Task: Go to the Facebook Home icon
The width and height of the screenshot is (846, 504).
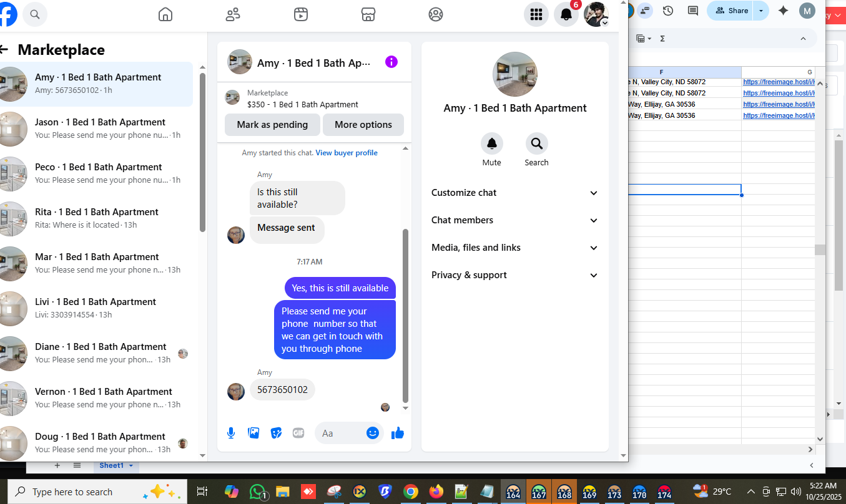Action: coord(165,14)
